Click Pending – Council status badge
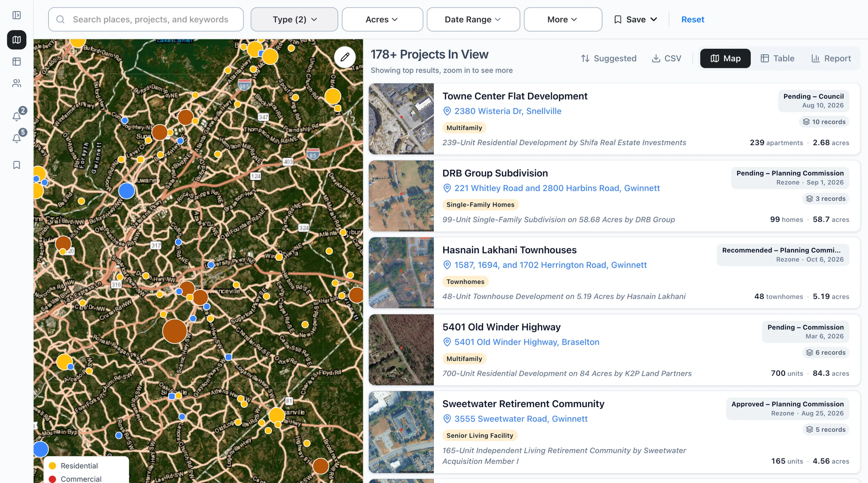 tap(813, 101)
